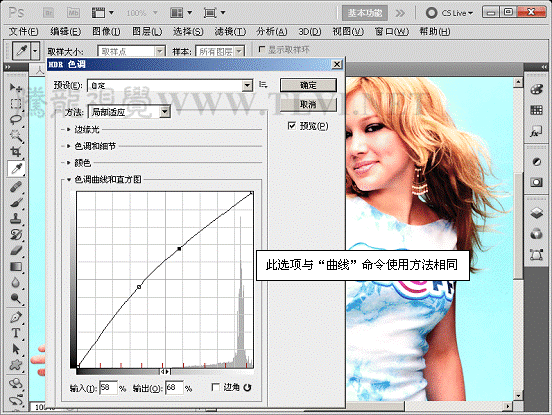Viewport: 552px width, 415px height.
Task: Click the filled curve point
Action: pyautogui.click(x=179, y=249)
